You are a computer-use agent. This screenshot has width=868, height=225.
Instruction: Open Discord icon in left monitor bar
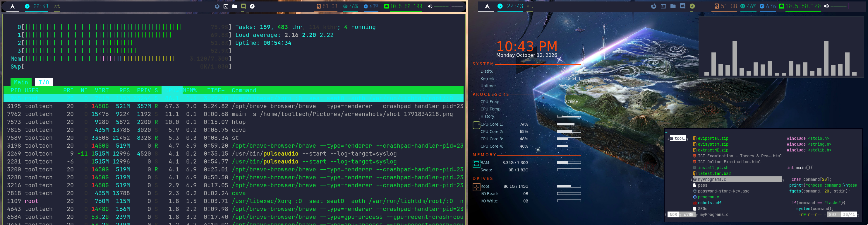tap(243, 6)
